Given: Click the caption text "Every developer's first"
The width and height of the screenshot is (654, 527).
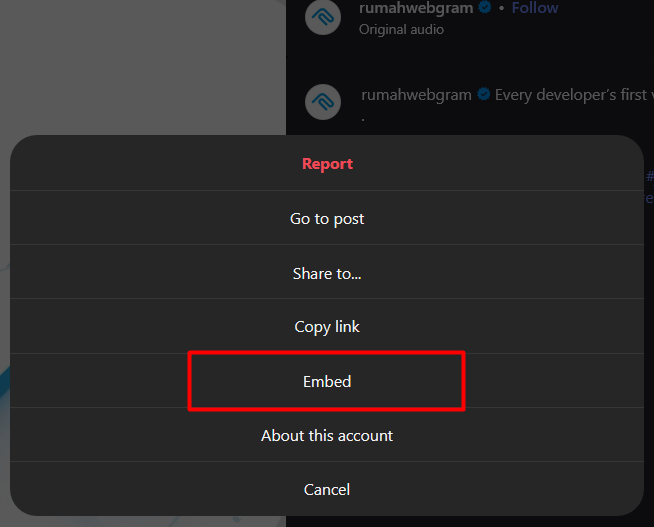Looking at the screenshot, I should [570, 95].
